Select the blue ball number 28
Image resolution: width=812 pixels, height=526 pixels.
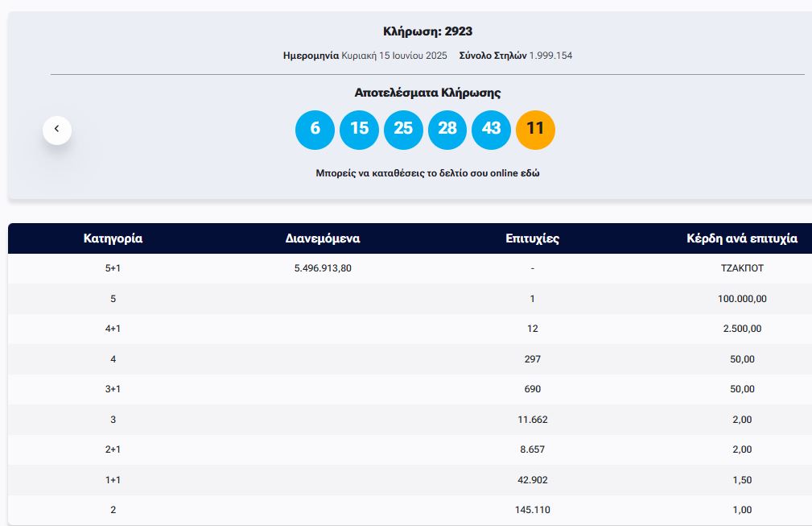click(x=447, y=129)
